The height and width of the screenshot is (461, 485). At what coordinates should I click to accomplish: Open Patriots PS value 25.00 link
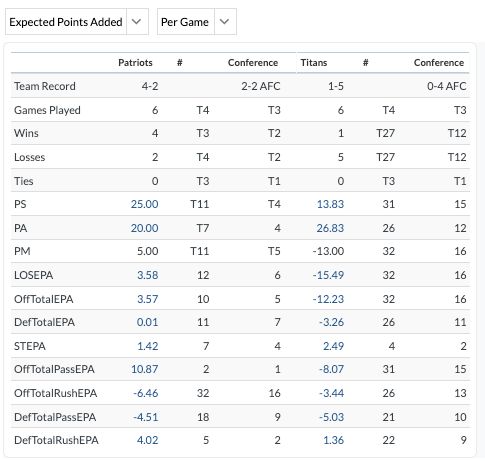144,204
